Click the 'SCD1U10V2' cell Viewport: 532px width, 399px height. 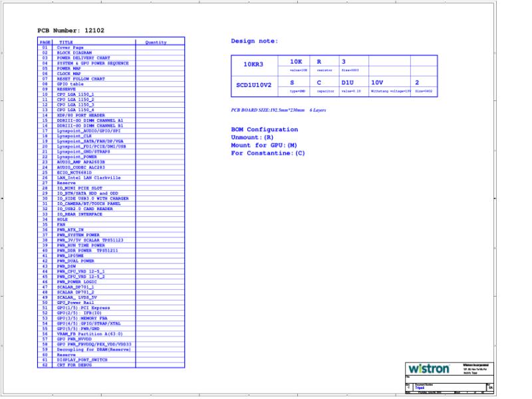pos(254,85)
